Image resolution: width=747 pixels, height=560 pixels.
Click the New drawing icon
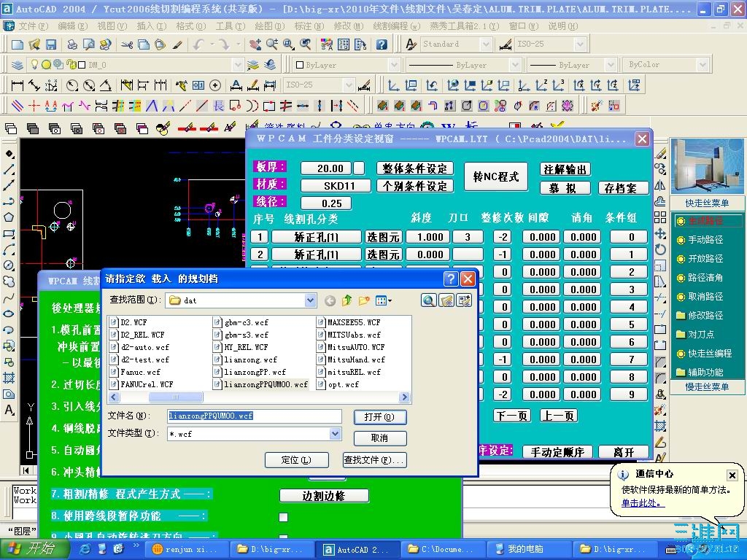(18, 44)
